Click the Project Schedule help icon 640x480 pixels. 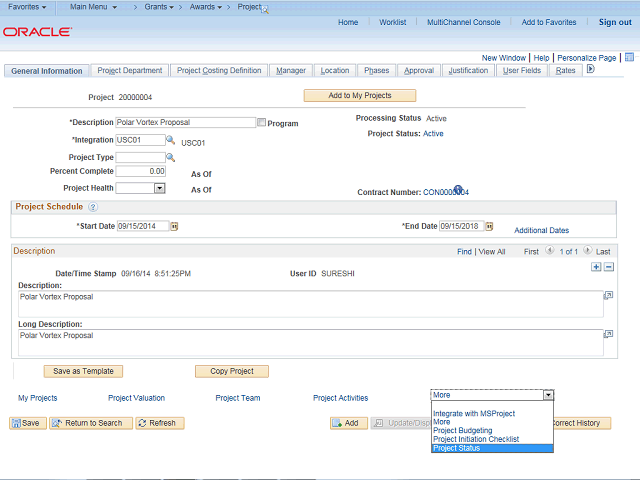pos(93,207)
